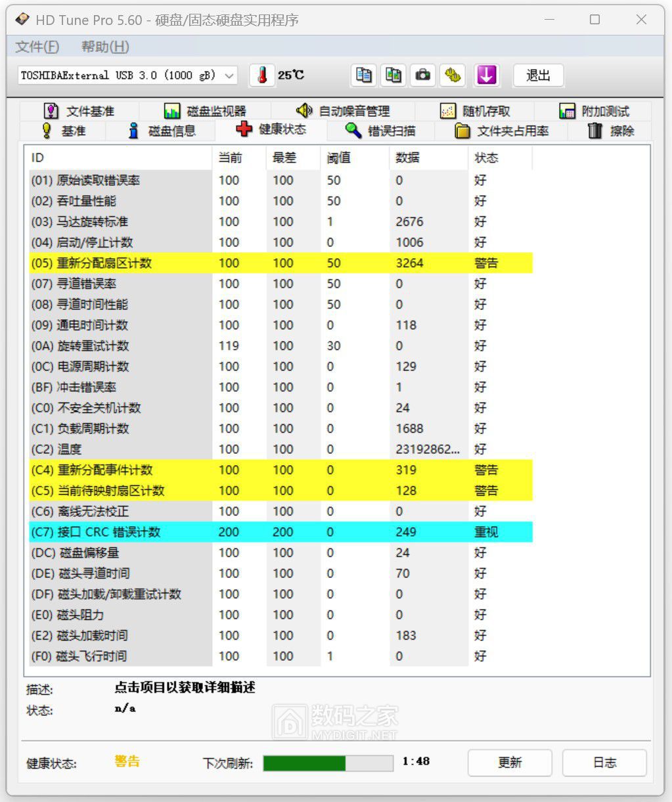Click the next refresh progress bar
This screenshot has width=672, height=802.
[329, 763]
